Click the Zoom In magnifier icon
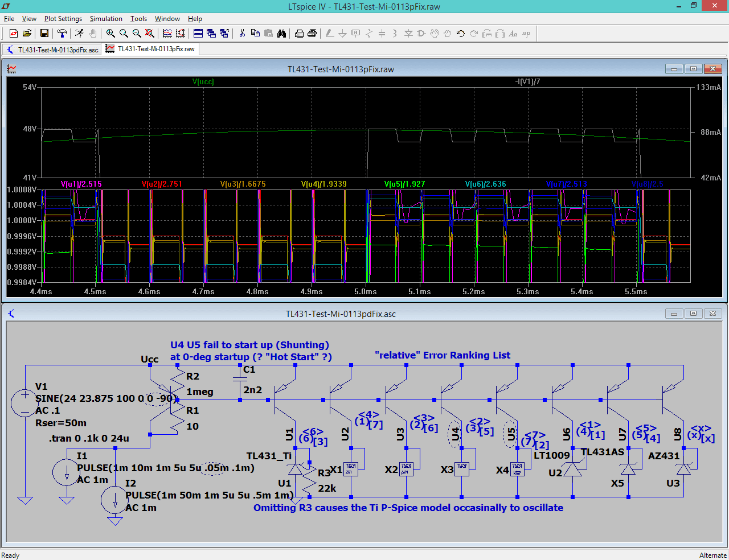This screenshot has height=560, width=729. click(110, 34)
